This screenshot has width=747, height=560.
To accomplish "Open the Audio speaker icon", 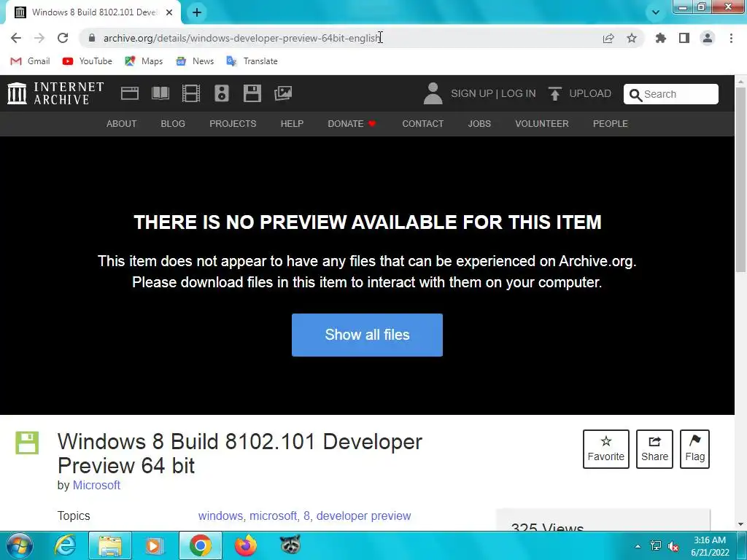I will coord(222,93).
